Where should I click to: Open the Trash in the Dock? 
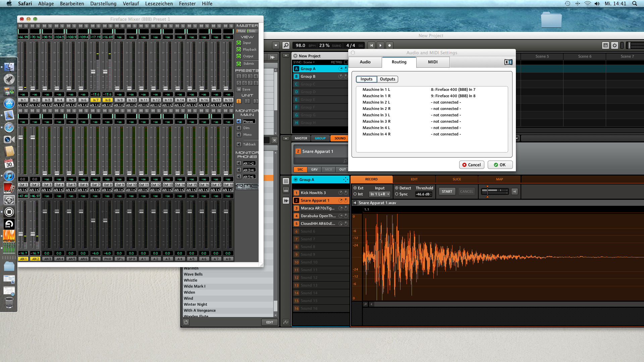(9, 303)
